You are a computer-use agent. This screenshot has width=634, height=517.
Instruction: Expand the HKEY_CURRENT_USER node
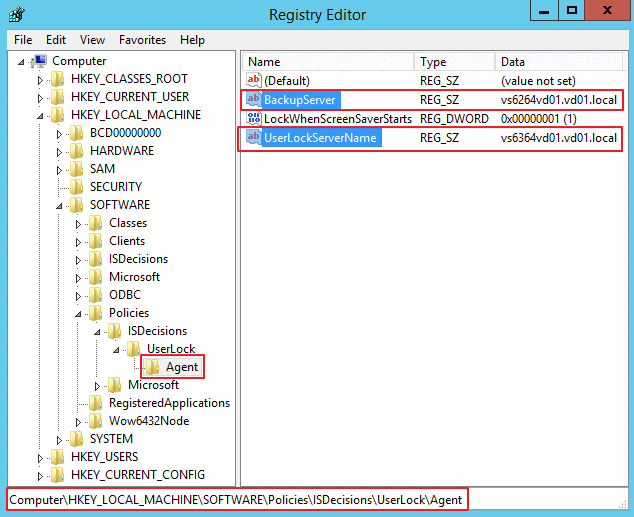[40, 98]
